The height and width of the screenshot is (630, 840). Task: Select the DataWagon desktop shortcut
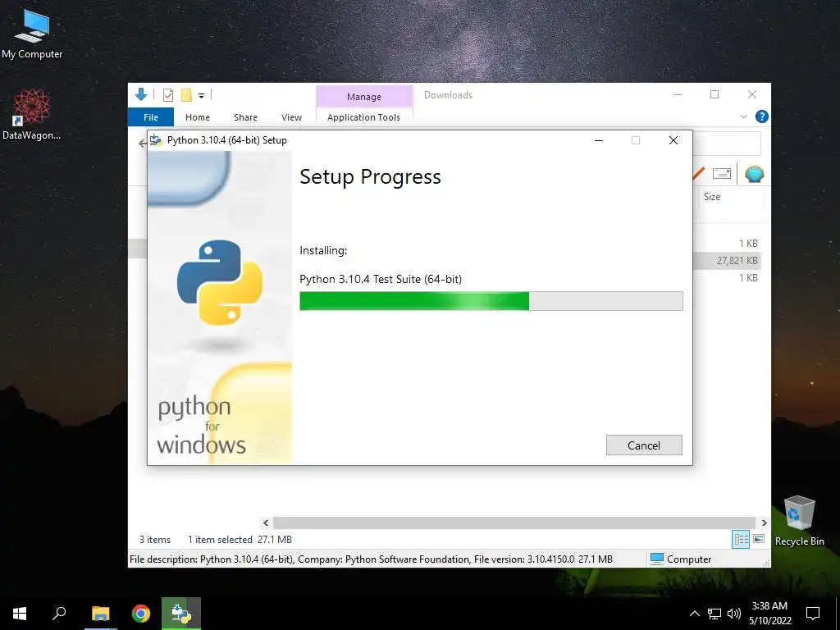point(32,115)
